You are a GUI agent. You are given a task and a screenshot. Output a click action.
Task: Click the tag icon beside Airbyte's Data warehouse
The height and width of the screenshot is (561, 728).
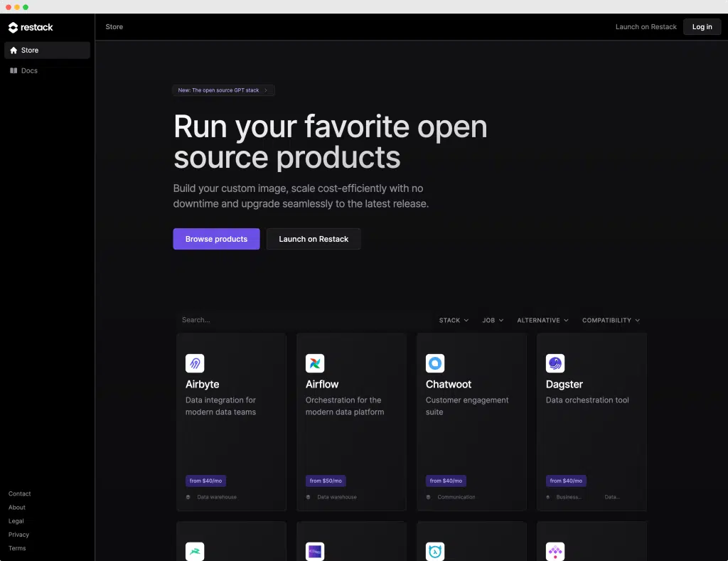(188, 497)
